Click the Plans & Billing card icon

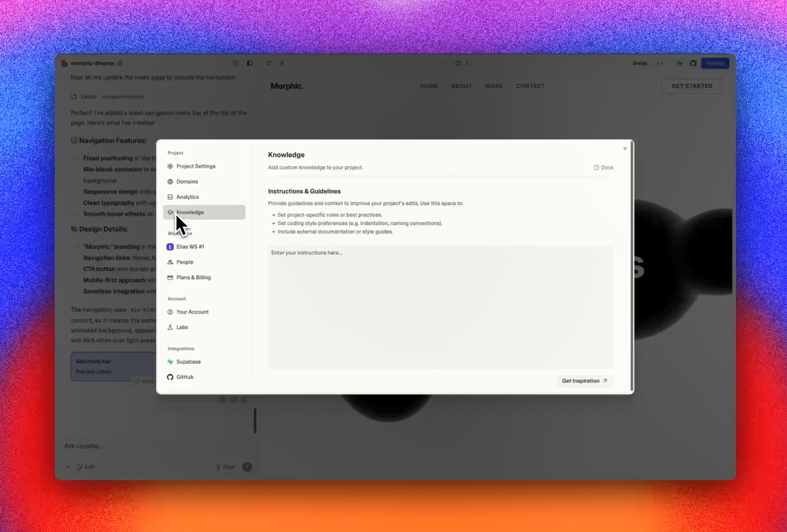[x=170, y=278]
